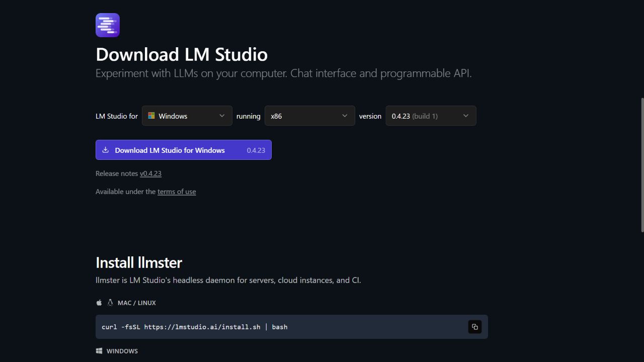Click the WINDOWS section label

(122, 351)
